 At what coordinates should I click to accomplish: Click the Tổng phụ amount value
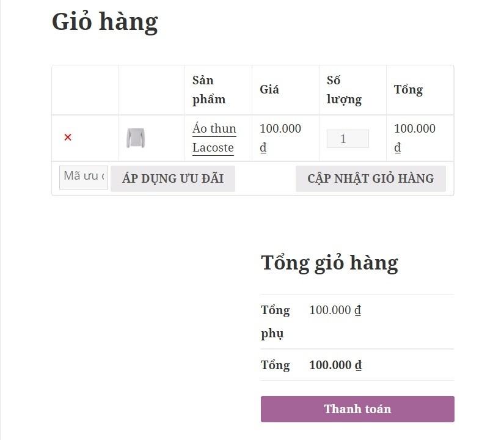point(335,310)
